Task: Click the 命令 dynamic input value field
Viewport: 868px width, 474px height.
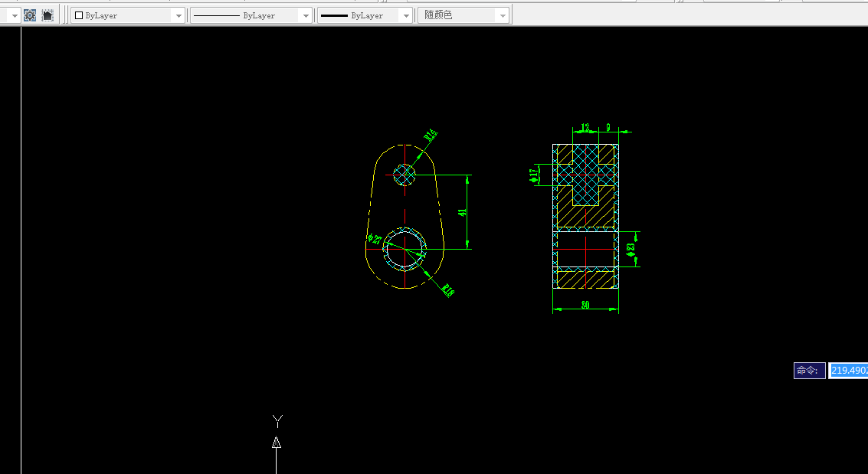Action: coord(848,371)
